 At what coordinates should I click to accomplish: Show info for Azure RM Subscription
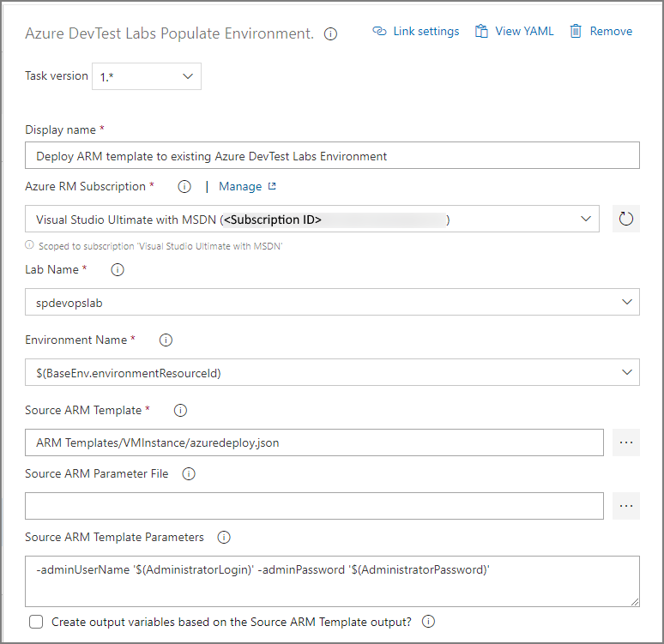click(x=184, y=186)
